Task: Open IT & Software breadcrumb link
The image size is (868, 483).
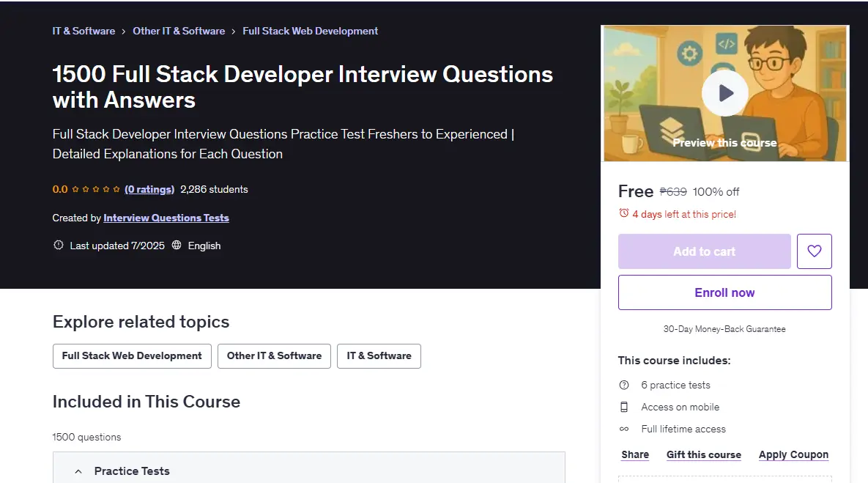Action: click(84, 31)
